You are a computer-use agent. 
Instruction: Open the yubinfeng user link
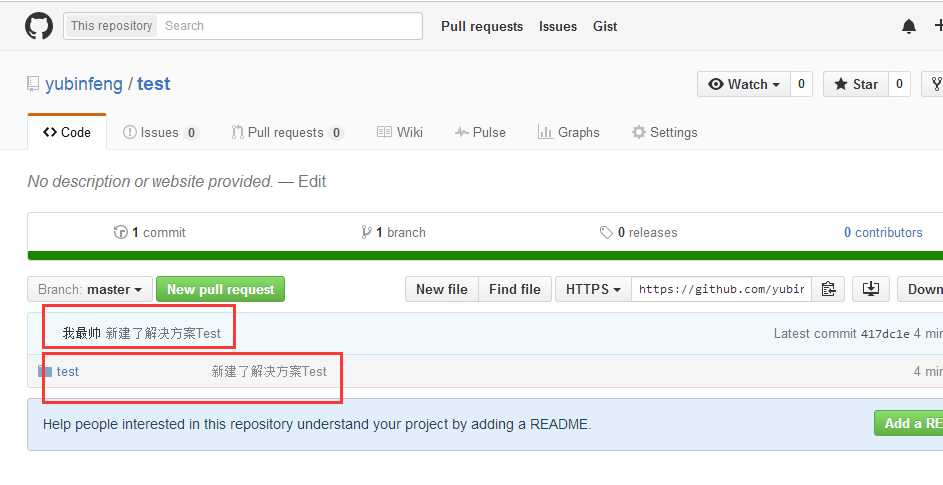[x=84, y=84]
